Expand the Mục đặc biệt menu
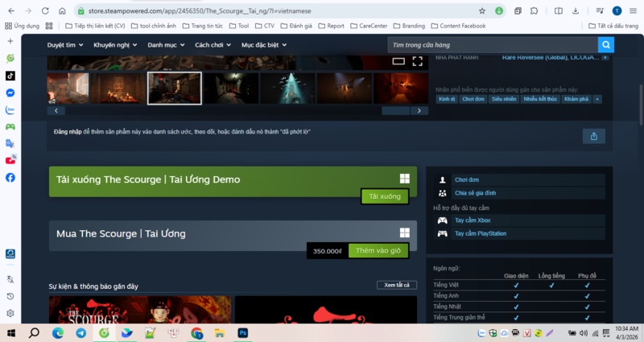 click(264, 45)
